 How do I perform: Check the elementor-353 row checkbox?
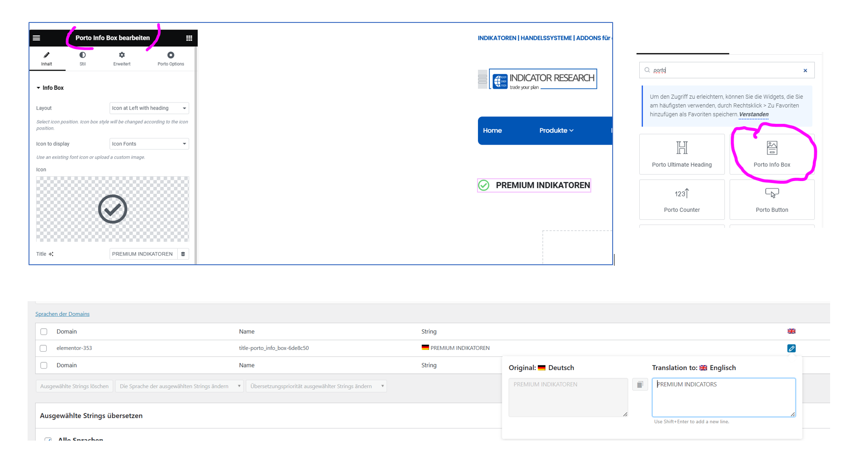43,348
